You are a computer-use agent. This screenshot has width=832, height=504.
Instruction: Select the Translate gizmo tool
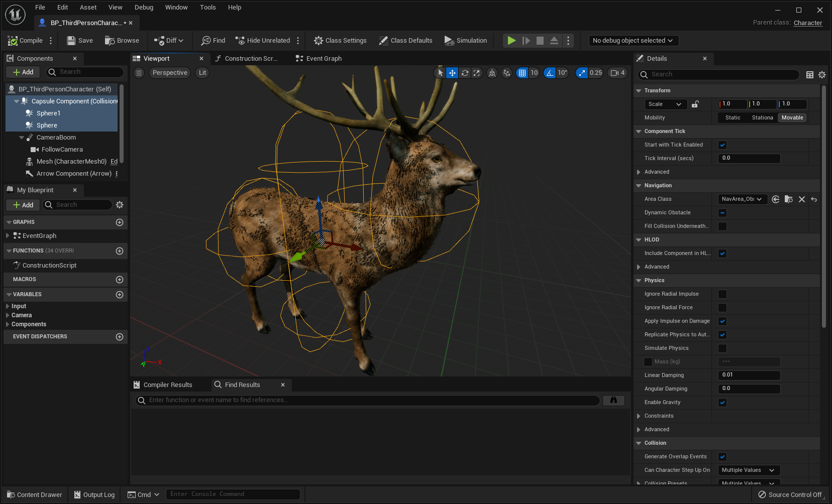[452, 73]
